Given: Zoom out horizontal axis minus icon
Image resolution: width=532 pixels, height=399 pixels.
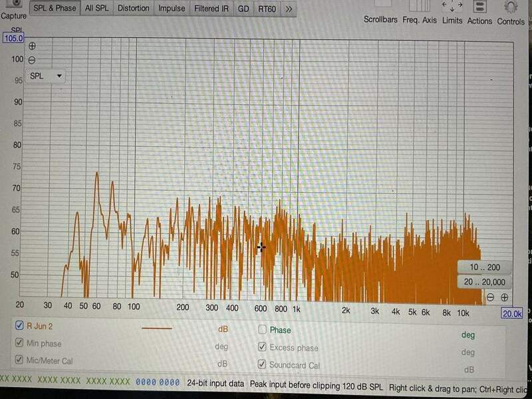Looking at the screenshot, I should coord(490,297).
